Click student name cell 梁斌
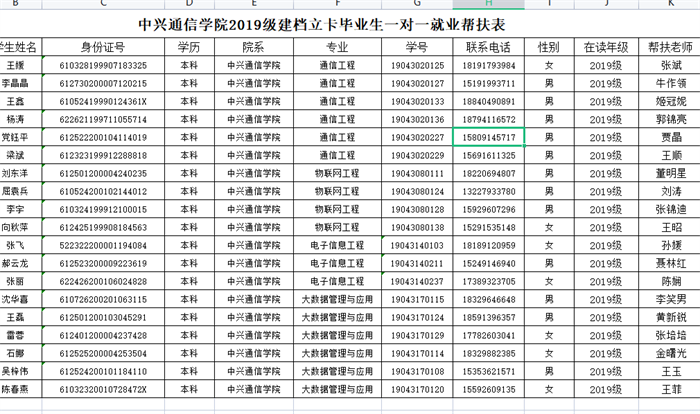The image size is (700, 414). tap(16, 155)
